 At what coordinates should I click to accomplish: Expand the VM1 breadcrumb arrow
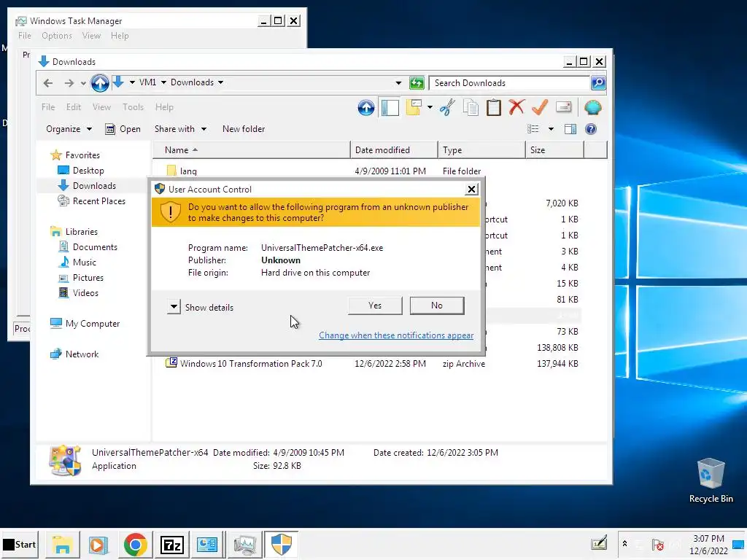click(x=163, y=82)
